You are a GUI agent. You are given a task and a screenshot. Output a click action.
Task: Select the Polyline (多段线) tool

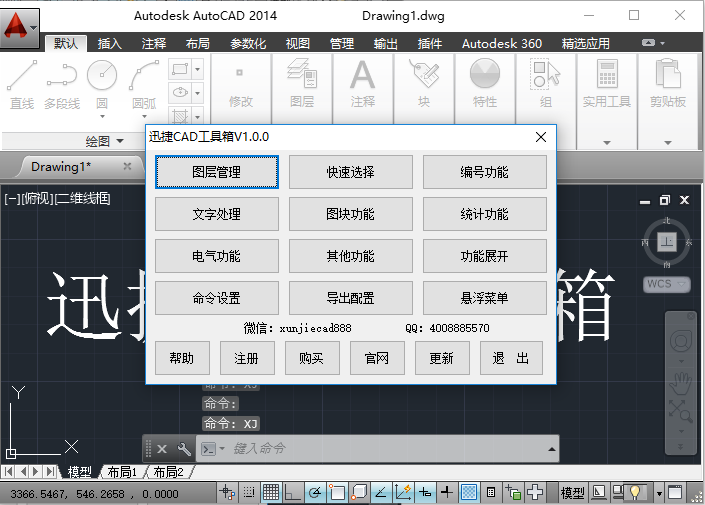click(x=62, y=84)
